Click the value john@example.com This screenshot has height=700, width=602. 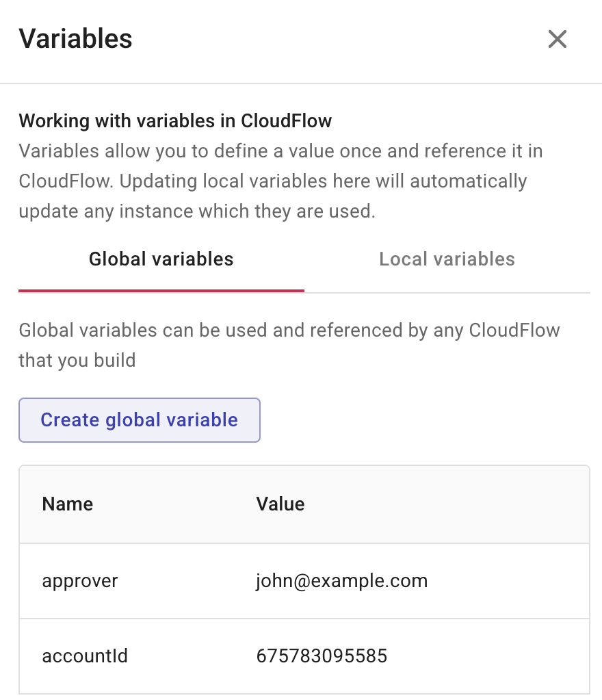pos(341,580)
